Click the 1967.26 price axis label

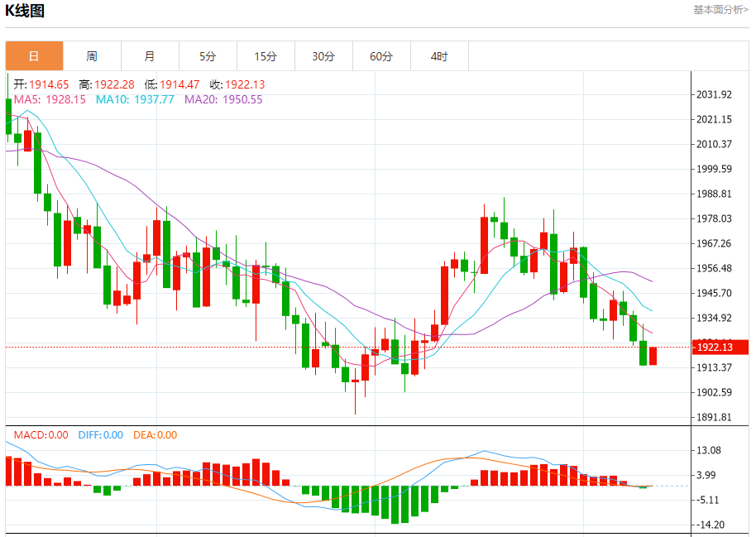click(x=714, y=243)
